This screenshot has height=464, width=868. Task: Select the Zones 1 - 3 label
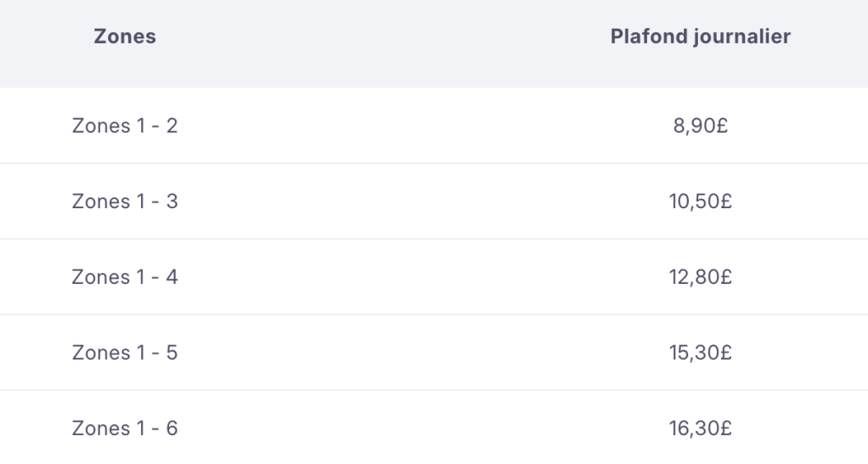point(124,202)
